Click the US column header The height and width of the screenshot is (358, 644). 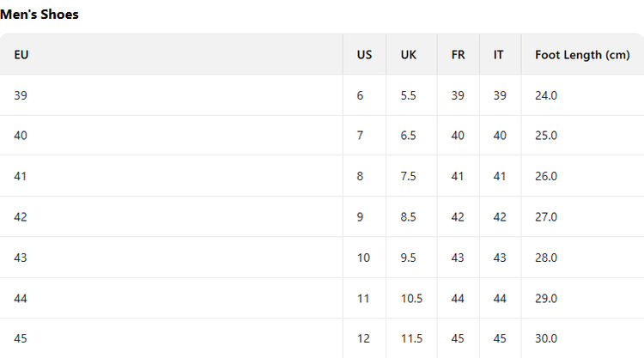tap(364, 55)
